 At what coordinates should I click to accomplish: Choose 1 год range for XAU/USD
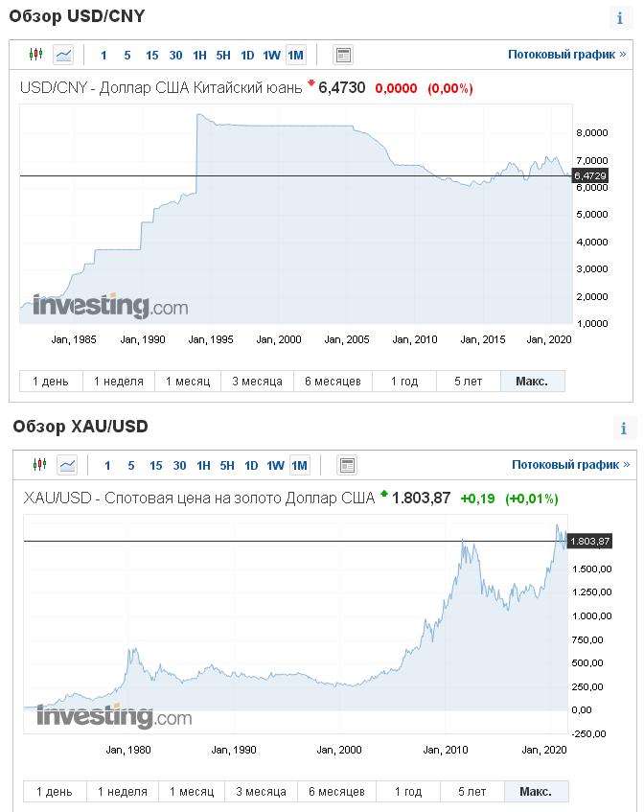[408, 791]
